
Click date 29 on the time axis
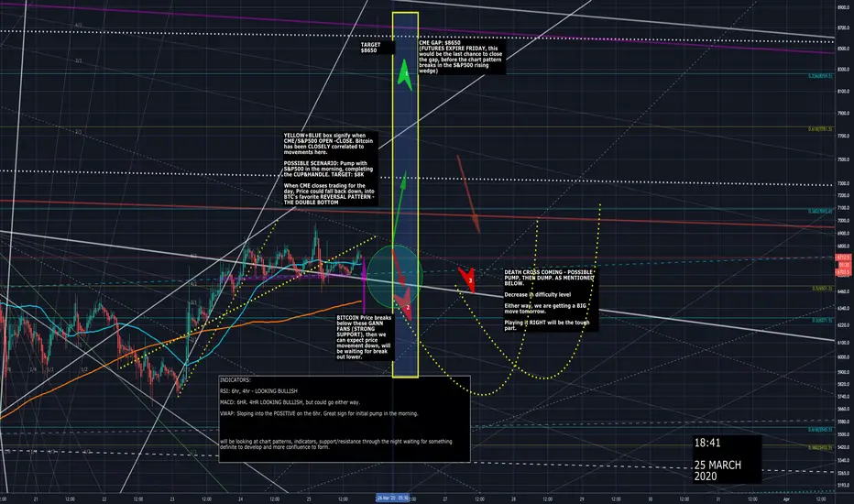point(582,499)
